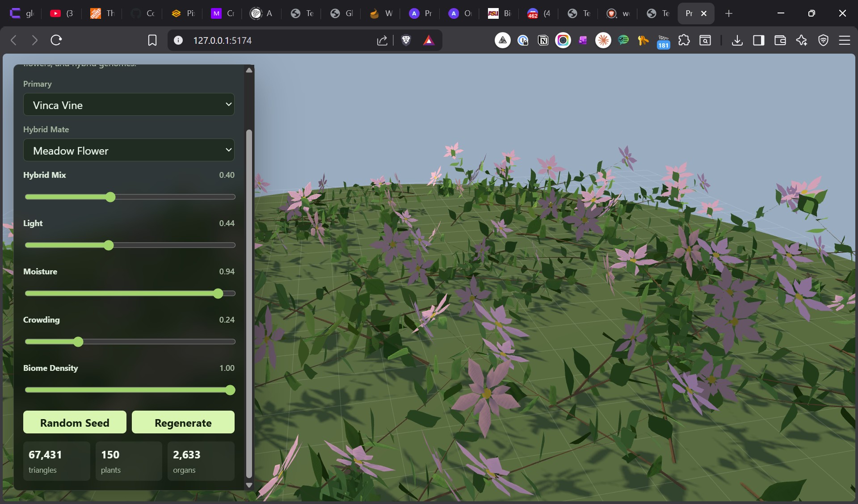
Task: Close the current active tab
Action: tap(704, 13)
